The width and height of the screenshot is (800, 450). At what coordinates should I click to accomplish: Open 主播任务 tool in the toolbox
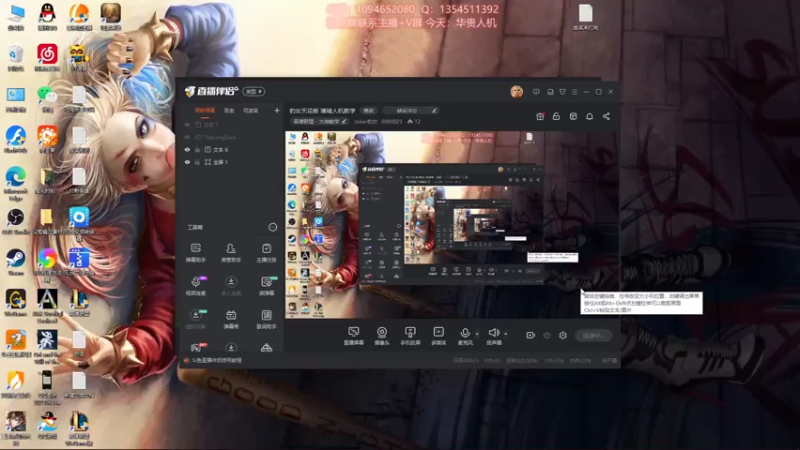(x=266, y=253)
